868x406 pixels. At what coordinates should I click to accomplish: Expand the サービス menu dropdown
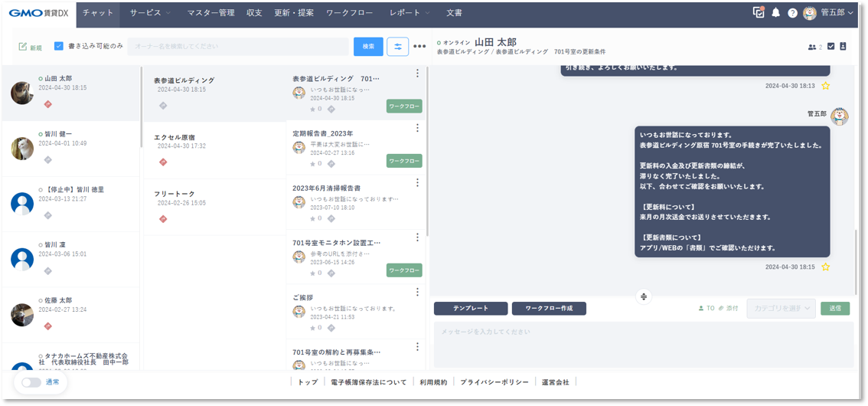(150, 13)
